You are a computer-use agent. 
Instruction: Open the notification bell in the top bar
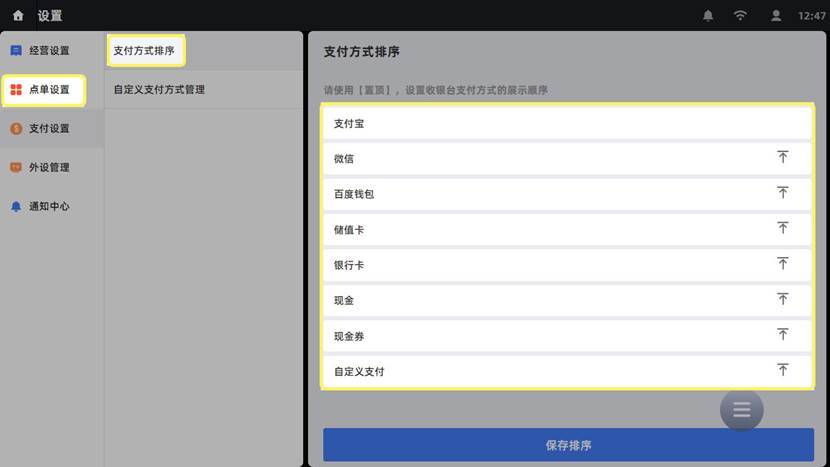click(708, 16)
